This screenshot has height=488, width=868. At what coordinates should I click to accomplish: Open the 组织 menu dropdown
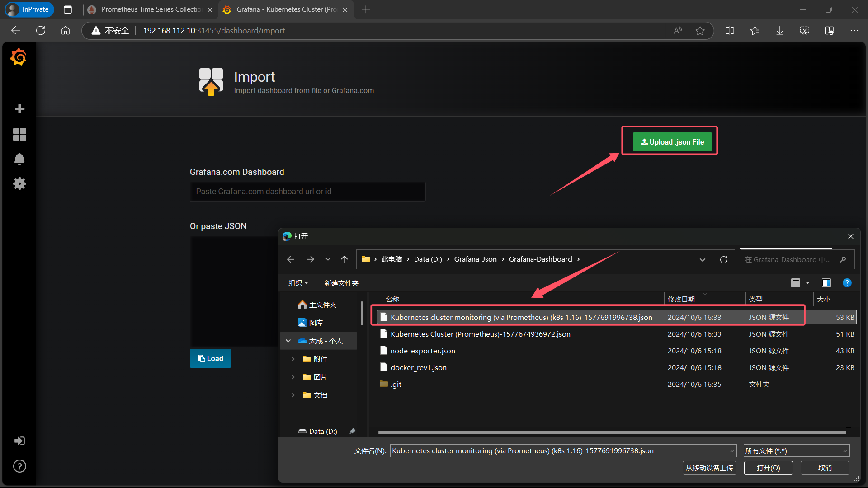(298, 283)
